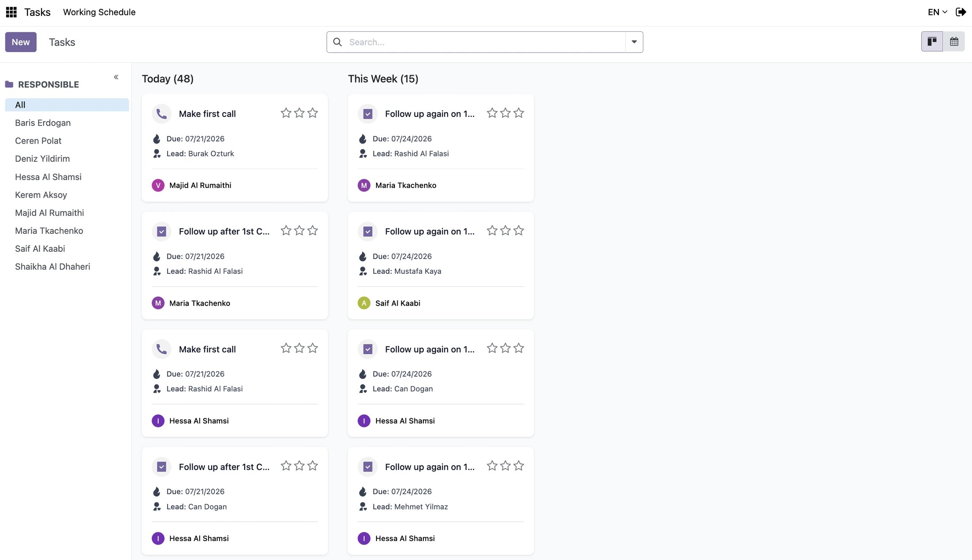Click the phone icon on Hessa's Make first call card
The width and height of the screenshot is (972, 560).
click(162, 349)
